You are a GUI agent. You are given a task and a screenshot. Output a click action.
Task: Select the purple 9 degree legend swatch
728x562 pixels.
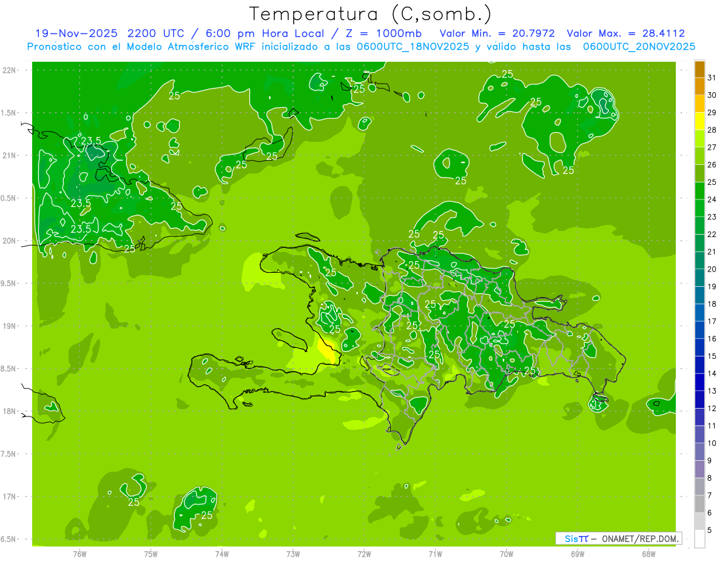(x=699, y=469)
